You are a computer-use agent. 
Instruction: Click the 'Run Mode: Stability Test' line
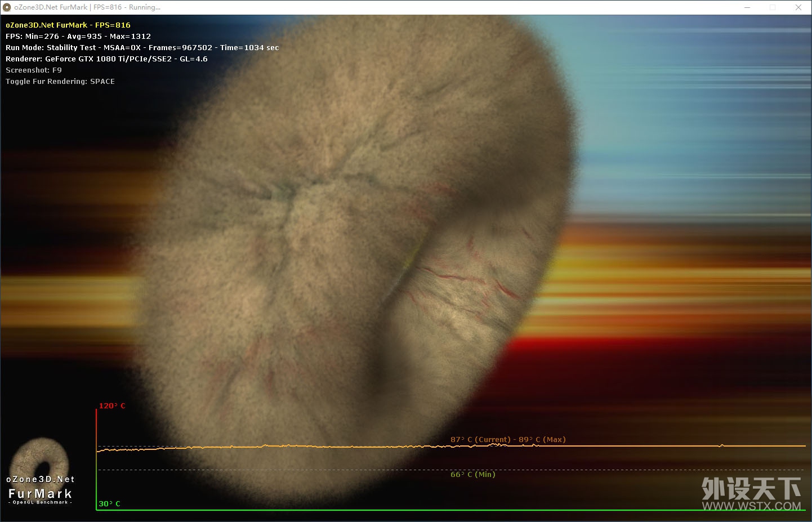[142, 47]
